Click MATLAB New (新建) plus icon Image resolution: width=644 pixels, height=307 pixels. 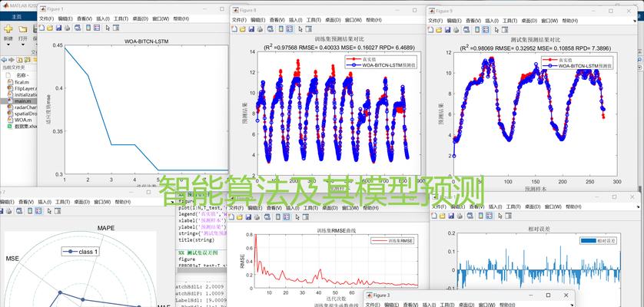point(8,28)
